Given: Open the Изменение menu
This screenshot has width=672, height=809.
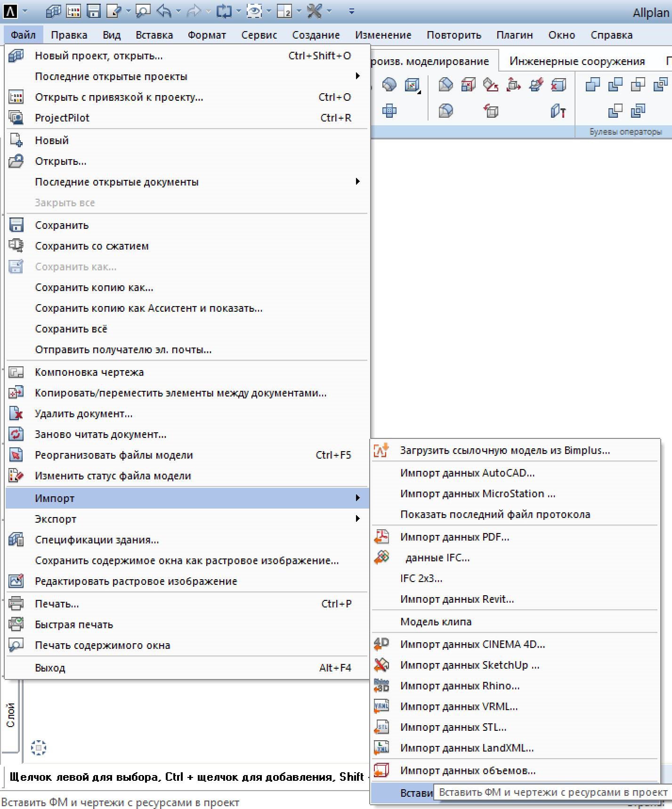Looking at the screenshot, I should tap(383, 35).
